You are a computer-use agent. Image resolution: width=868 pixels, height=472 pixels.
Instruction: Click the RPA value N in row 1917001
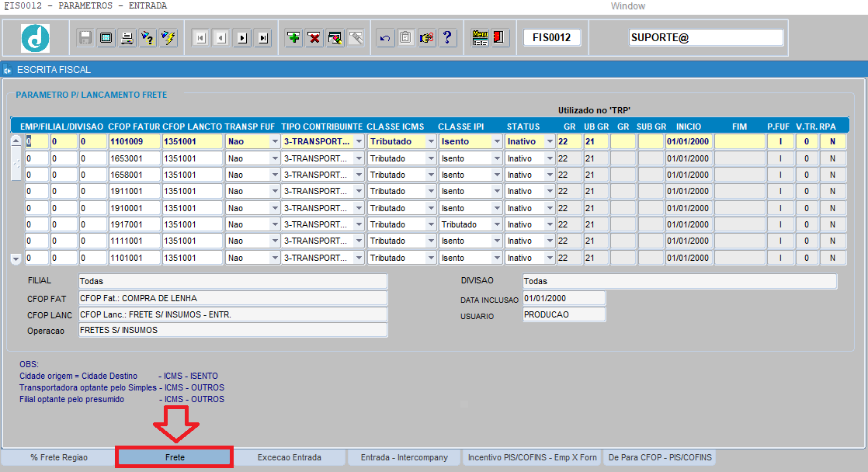(x=832, y=224)
